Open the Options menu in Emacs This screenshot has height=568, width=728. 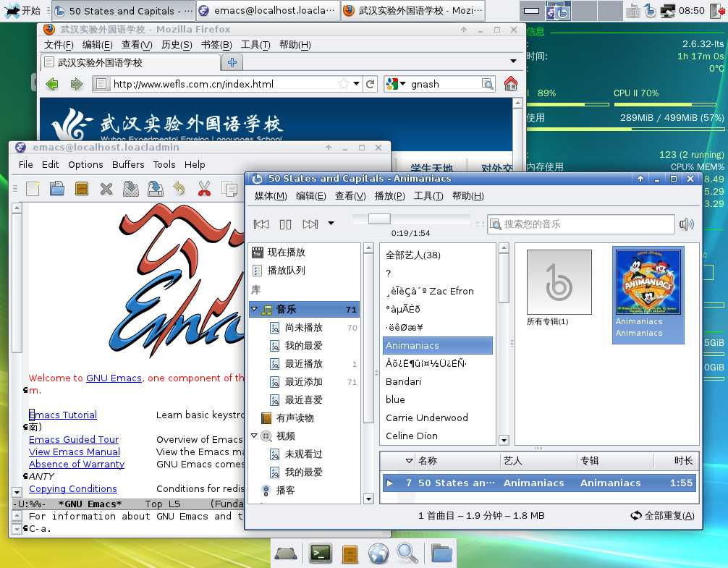[x=85, y=165]
